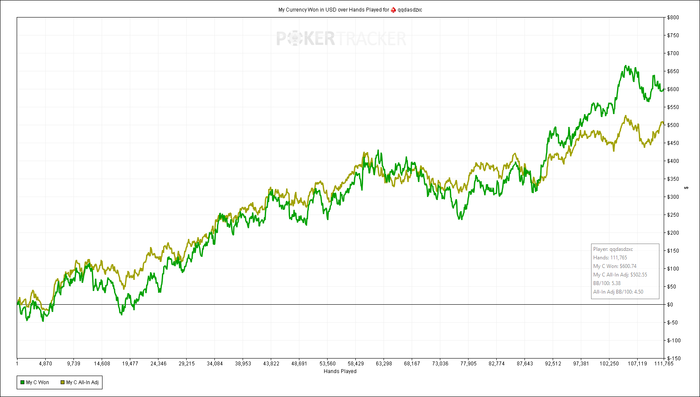The height and width of the screenshot is (397, 700).
Task: Click the $-150 y-axis label
Action: [674, 358]
